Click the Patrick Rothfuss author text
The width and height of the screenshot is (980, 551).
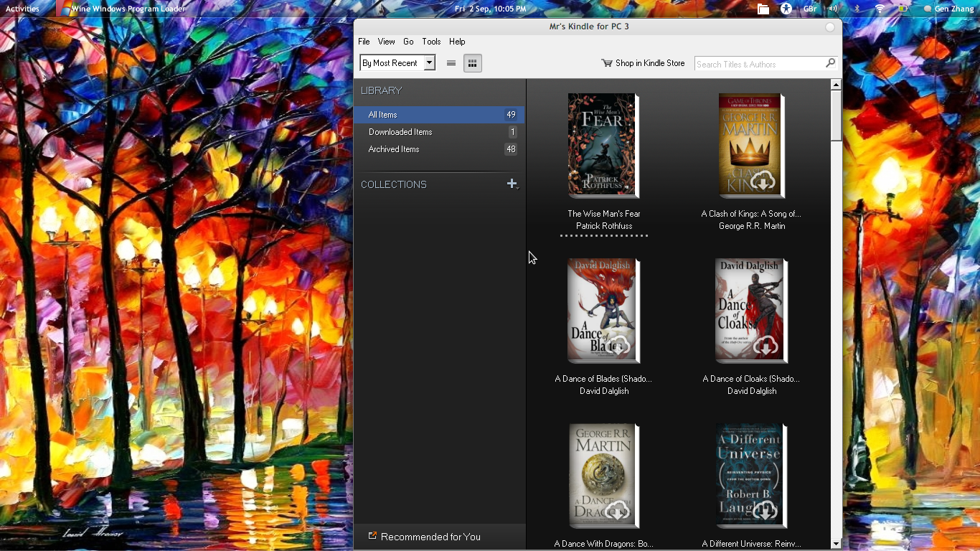(x=604, y=226)
